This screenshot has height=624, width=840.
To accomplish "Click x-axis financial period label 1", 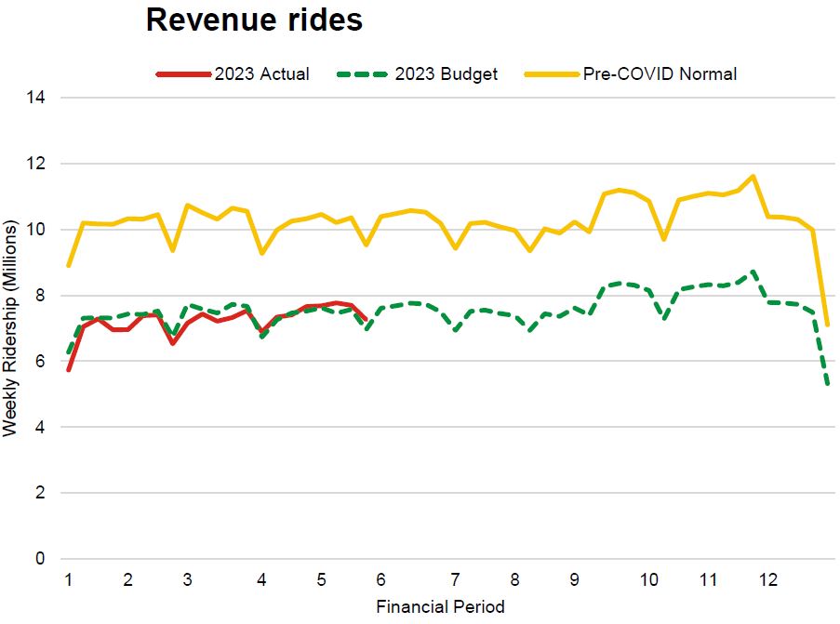I will 69,579.
